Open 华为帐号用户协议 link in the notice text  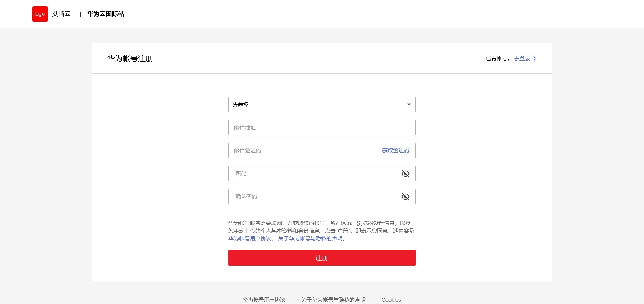click(x=250, y=238)
